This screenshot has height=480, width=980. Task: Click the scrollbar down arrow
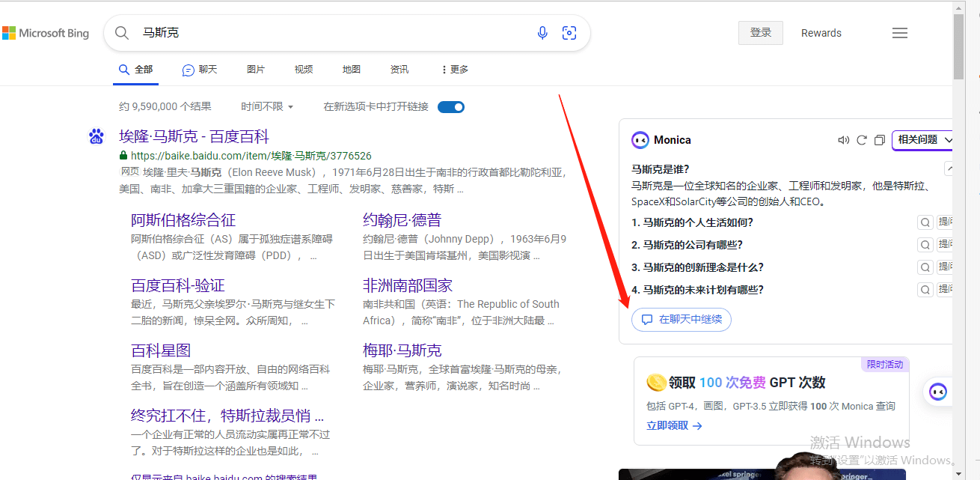pos(959,473)
